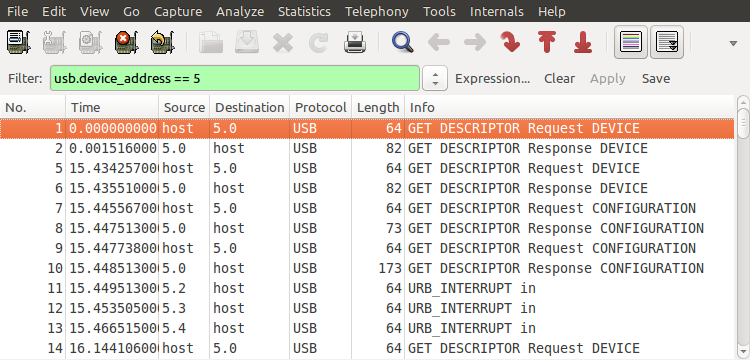The width and height of the screenshot is (750, 360).
Task: Select packet 12 from source 5.3
Action: 367,308
